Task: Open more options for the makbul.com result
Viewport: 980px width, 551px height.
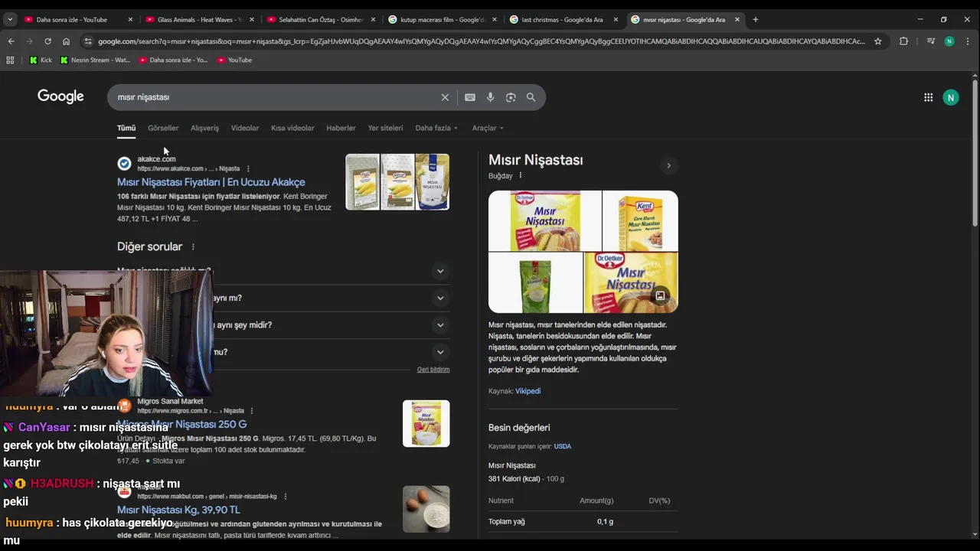Action: click(286, 497)
